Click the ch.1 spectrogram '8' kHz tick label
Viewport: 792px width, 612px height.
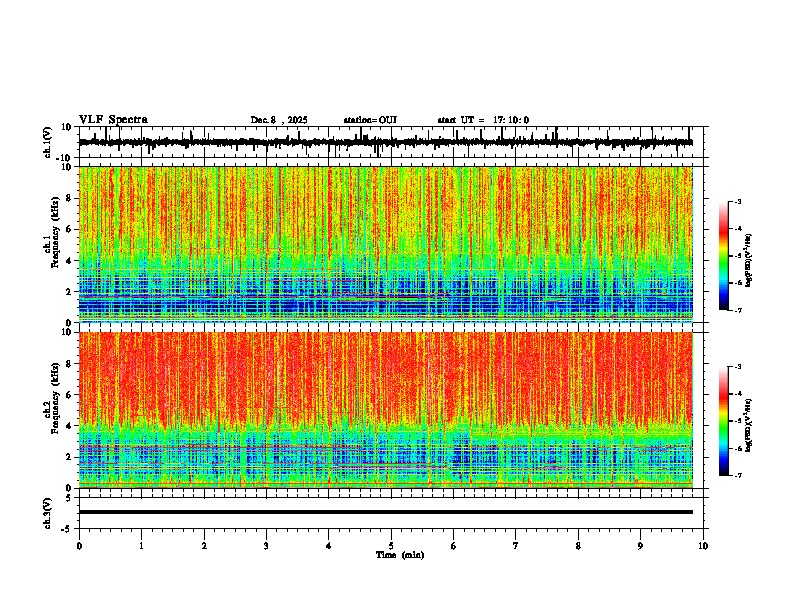(x=70, y=198)
